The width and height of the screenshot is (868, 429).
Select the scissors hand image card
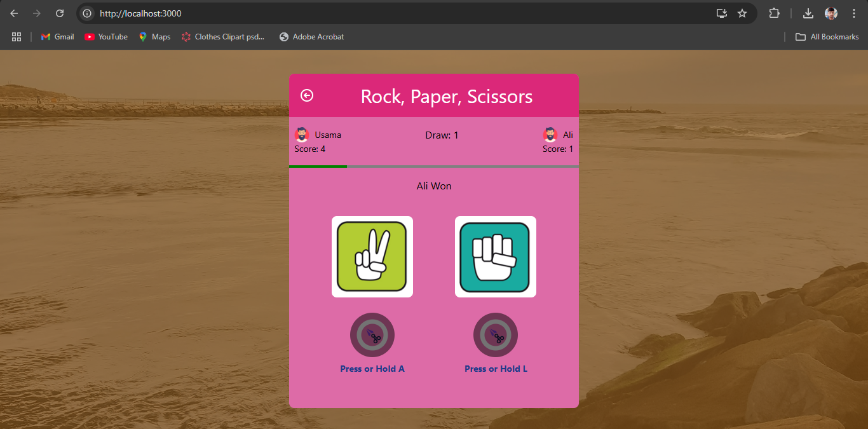coord(372,257)
